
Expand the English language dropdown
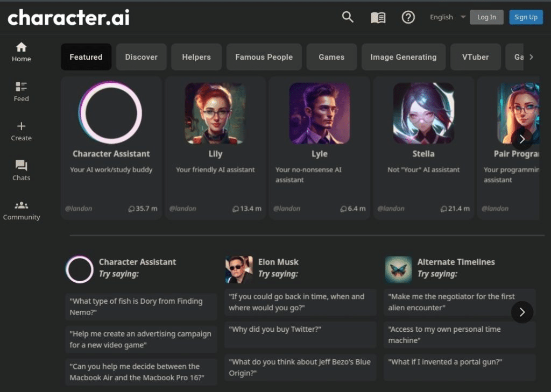pyautogui.click(x=447, y=17)
